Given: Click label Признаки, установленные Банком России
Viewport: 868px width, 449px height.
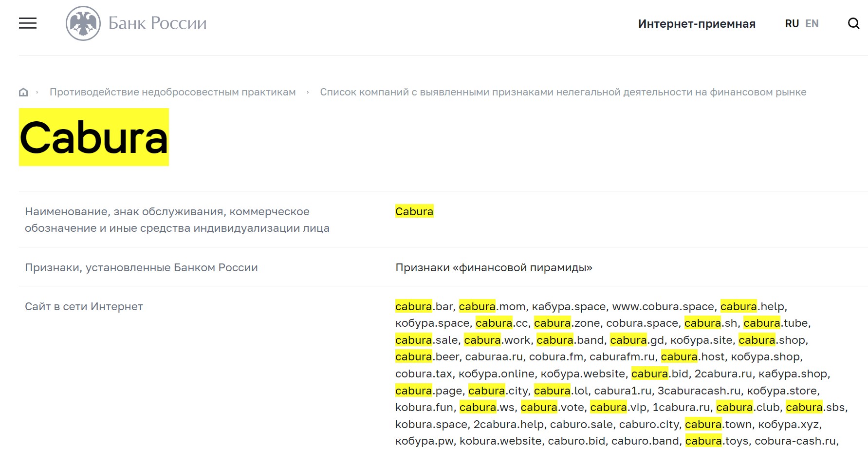Looking at the screenshot, I should [x=141, y=267].
